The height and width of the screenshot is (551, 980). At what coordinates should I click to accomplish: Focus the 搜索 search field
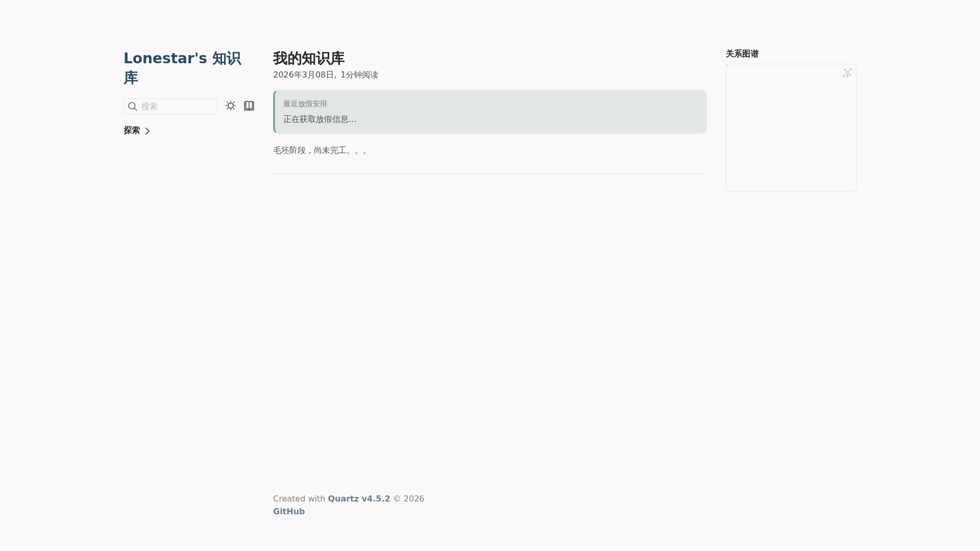point(170,107)
